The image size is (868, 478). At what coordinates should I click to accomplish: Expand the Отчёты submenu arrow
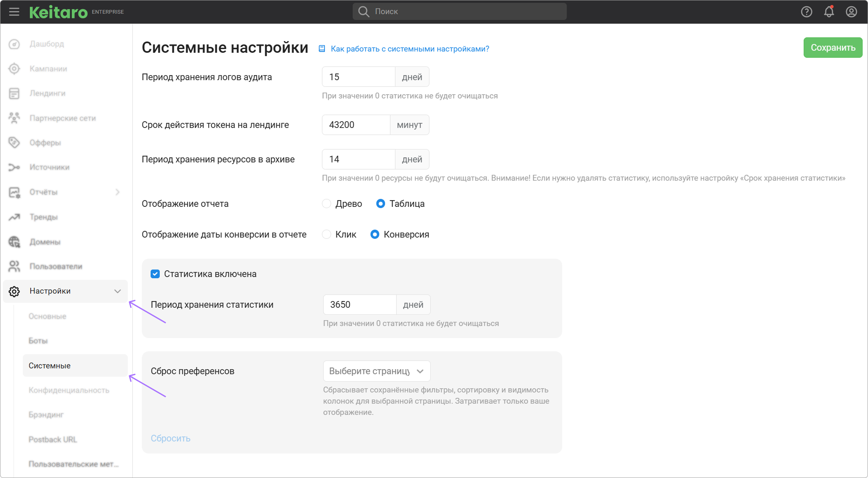pyautogui.click(x=117, y=192)
